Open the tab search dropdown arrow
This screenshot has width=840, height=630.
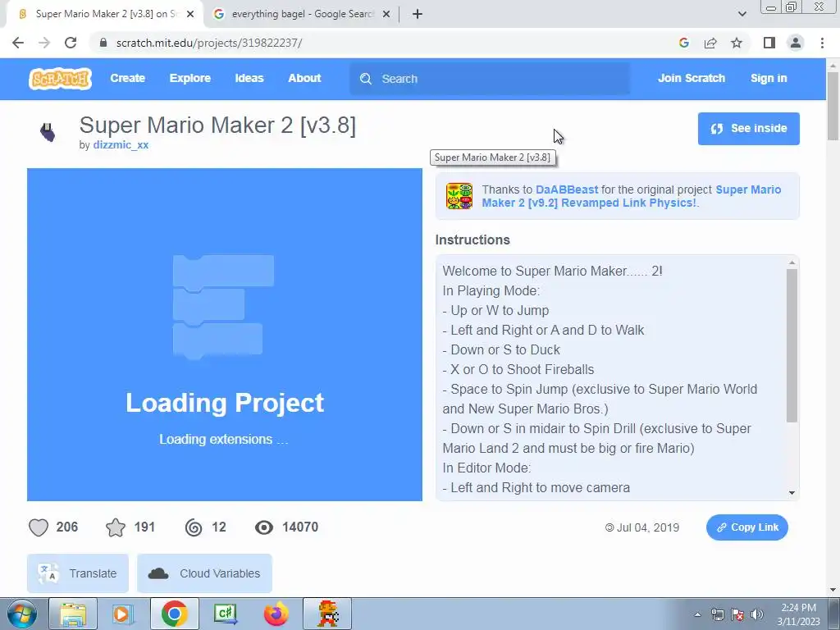(x=742, y=14)
